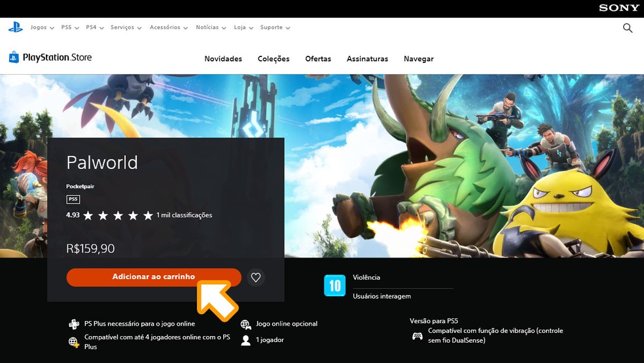Open the Assinaturas store tab

367,59
